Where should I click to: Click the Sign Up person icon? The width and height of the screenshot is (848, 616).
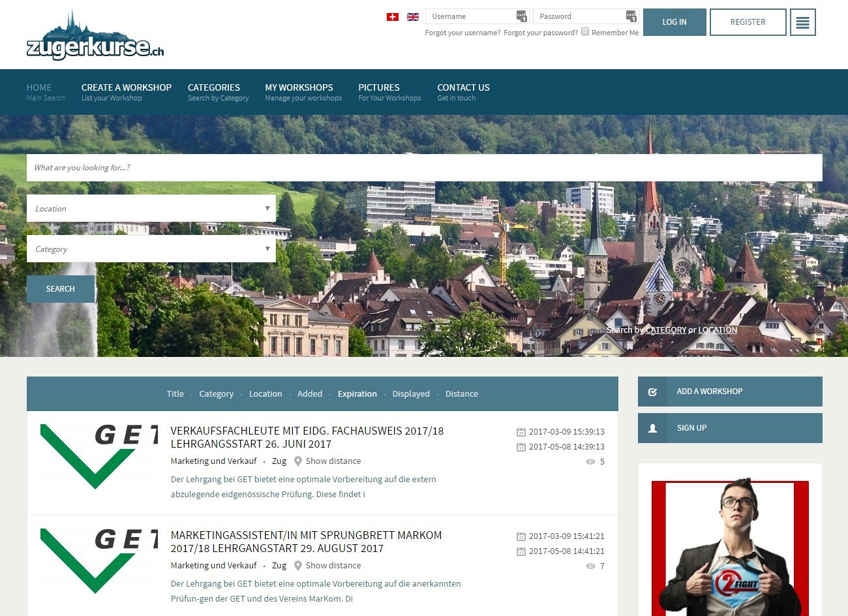[x=652, y=428]
